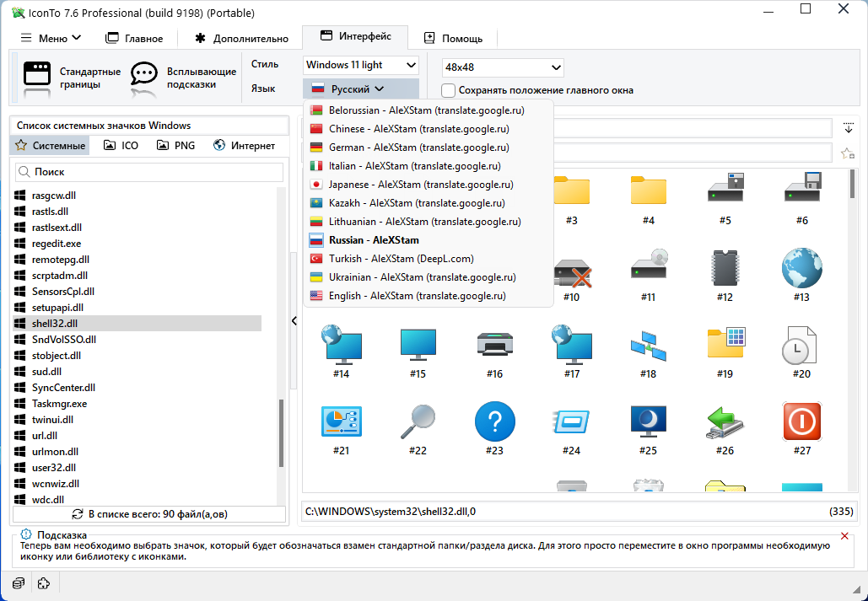Pick the #6 floppy drive icon
Image resolution: width=868 pixels, height=601 pixels.
coord(802,188)
